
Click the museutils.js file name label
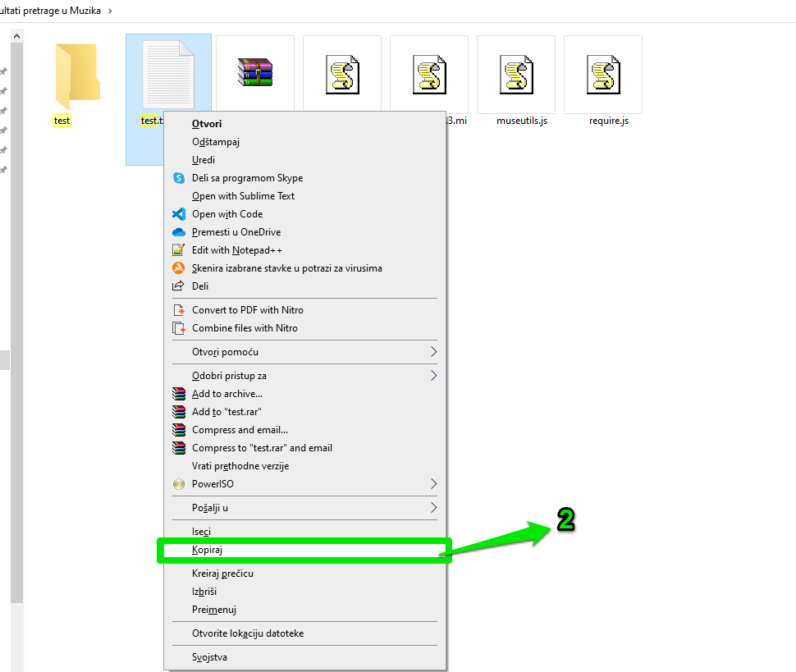point(522,121)
